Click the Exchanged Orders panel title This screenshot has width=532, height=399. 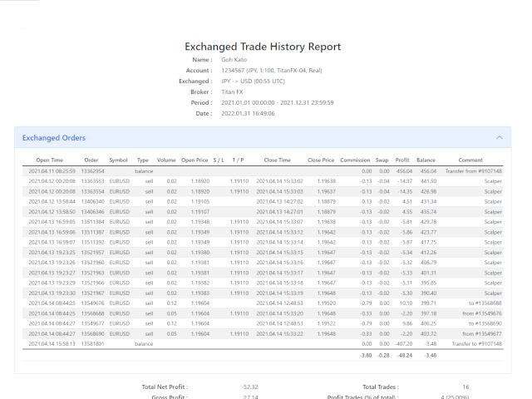coord(54,138)
